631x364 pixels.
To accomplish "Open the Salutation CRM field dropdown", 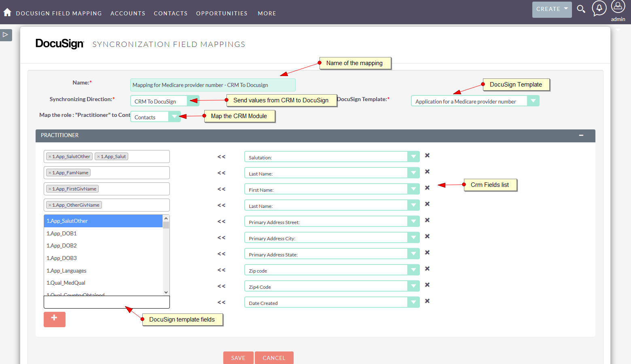I will click(x=332, y=157).
